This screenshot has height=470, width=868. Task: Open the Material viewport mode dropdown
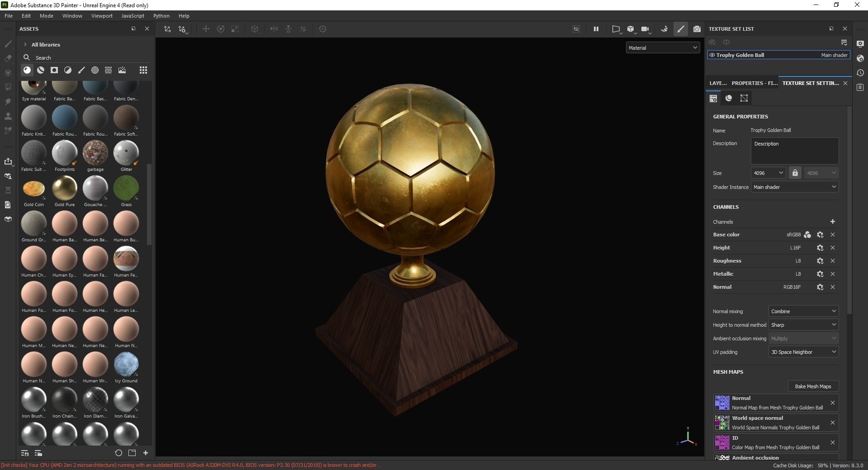(x=663, y=47)
